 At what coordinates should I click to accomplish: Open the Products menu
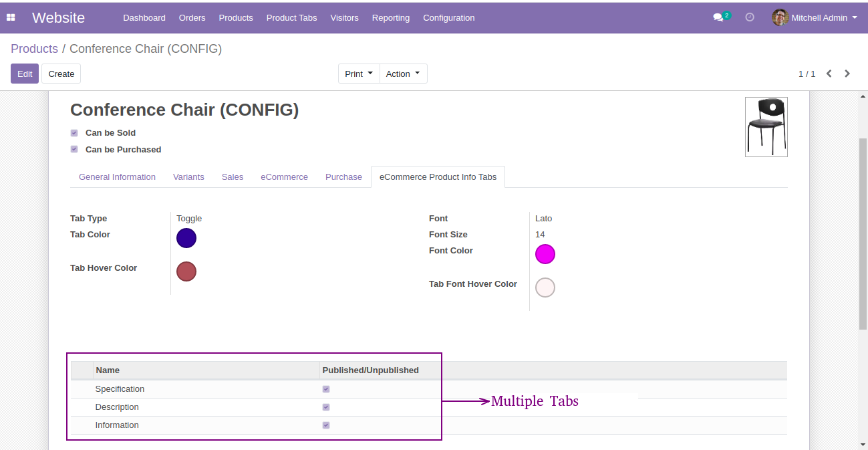pos(236,18)
